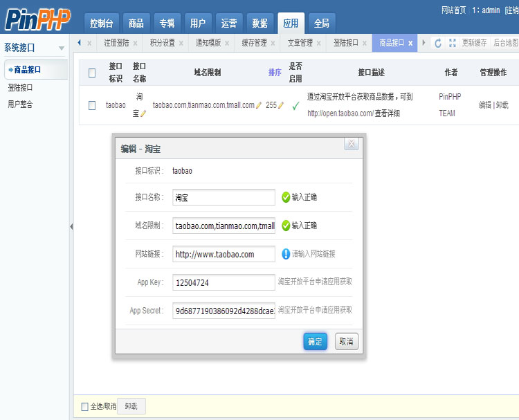This screenshot has height=420, width=519.
Task: Open the 专辑 main tab
Action: point(167,24)
